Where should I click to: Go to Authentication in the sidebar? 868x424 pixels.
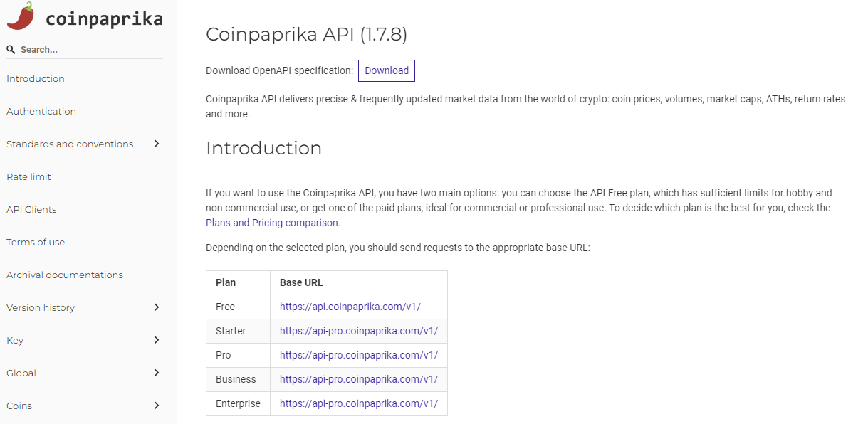pyautogui.click(x=41, y=112)
